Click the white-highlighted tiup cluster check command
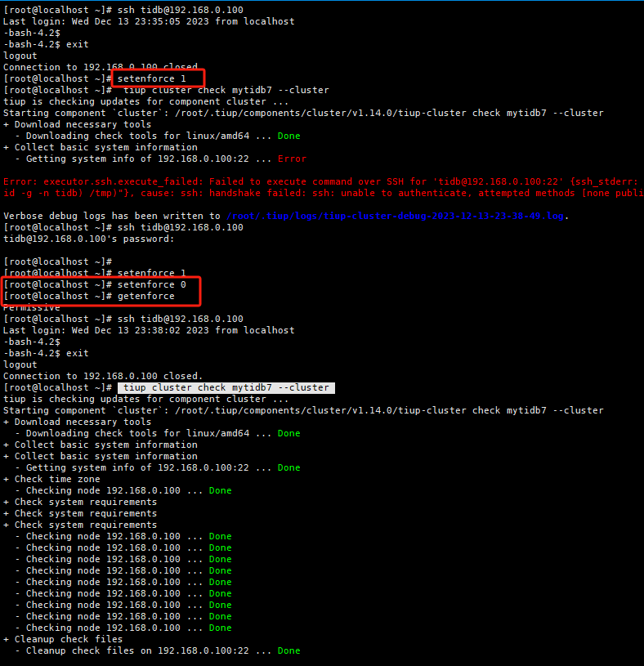The height and width of the screenshot is (666, 644). [226, 387]
